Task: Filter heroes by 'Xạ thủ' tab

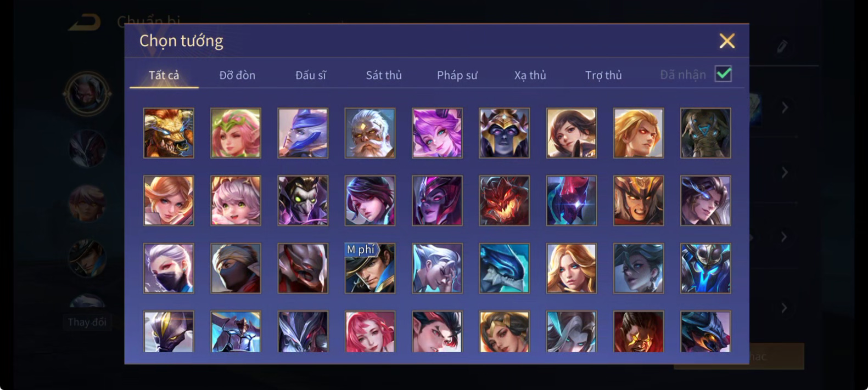Action: coord(530,75)
